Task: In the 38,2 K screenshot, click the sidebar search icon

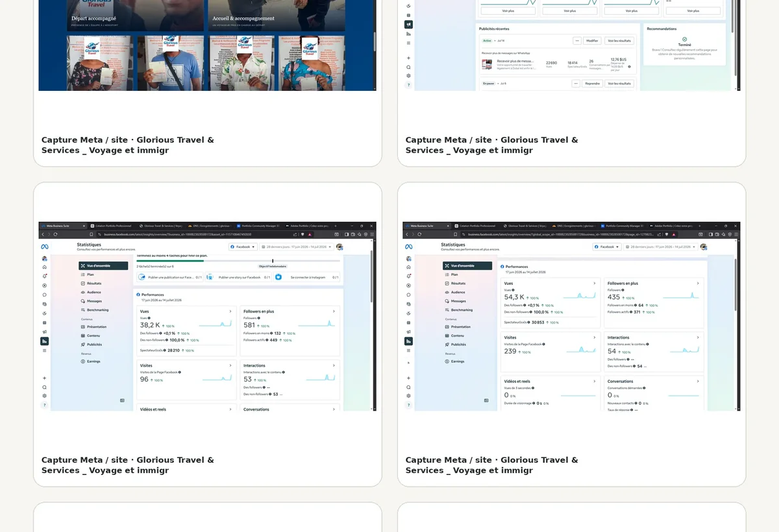Action: click(x=45, y=387)
